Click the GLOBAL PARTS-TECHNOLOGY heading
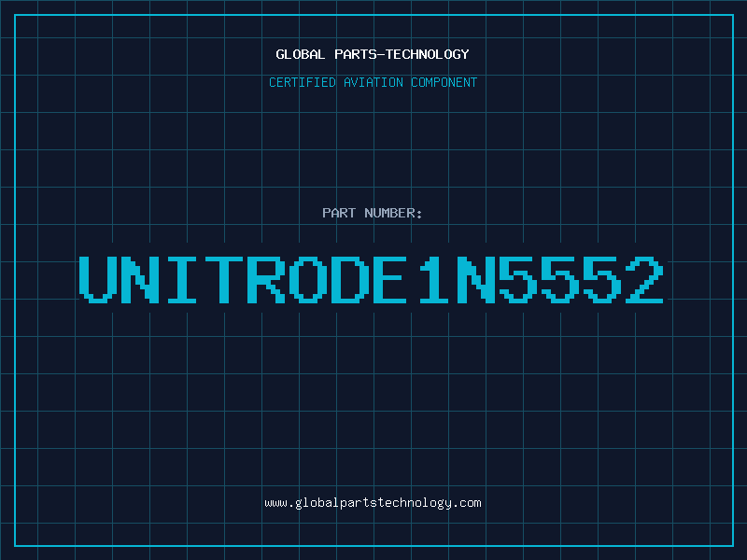Screen dimensions: 747x560 click(373, 54)
